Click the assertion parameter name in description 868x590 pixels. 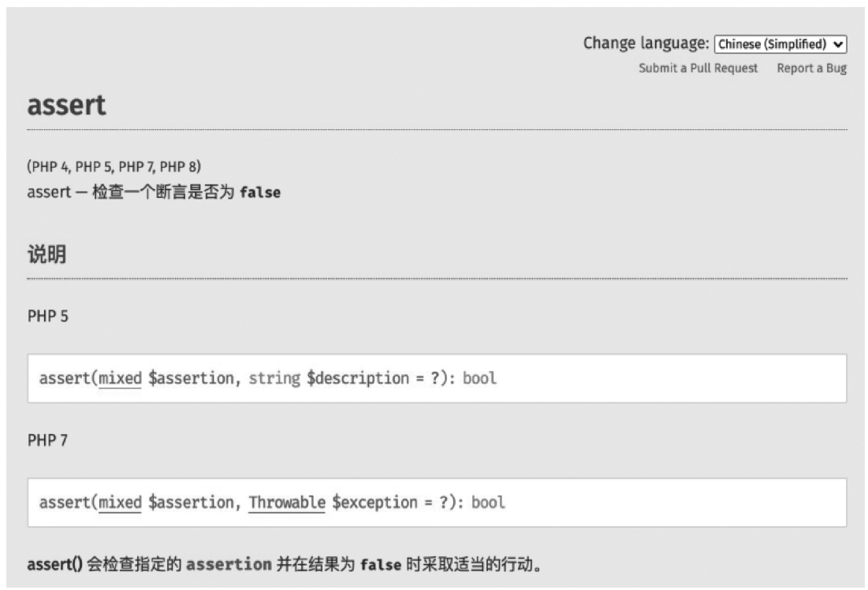229,565
